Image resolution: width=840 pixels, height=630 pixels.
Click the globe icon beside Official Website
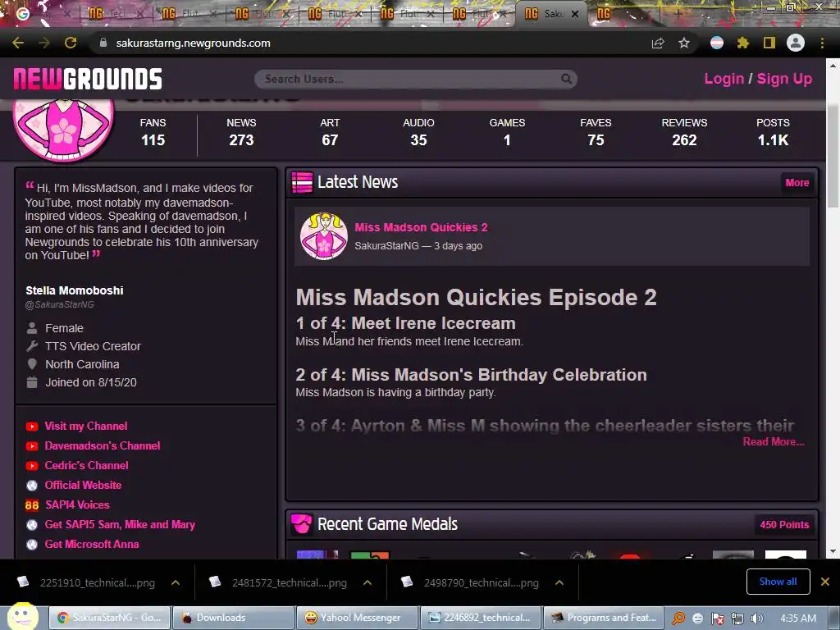[x=32, y=486]
